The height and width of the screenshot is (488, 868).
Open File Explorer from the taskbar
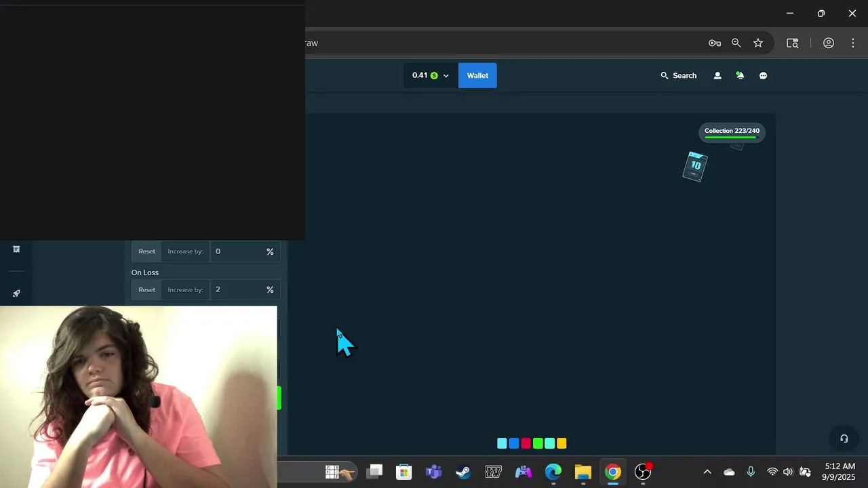click(x=583, y=472)
